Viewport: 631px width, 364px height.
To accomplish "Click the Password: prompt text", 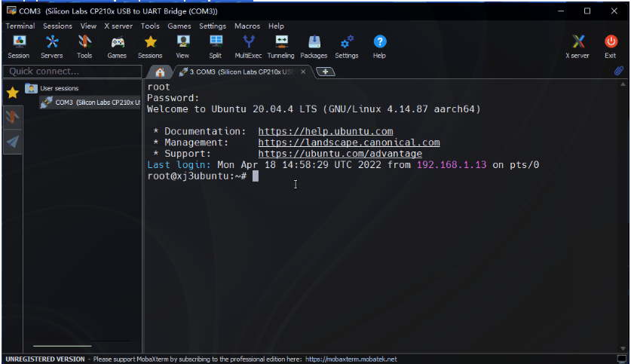I will click(x=173, y=98).
